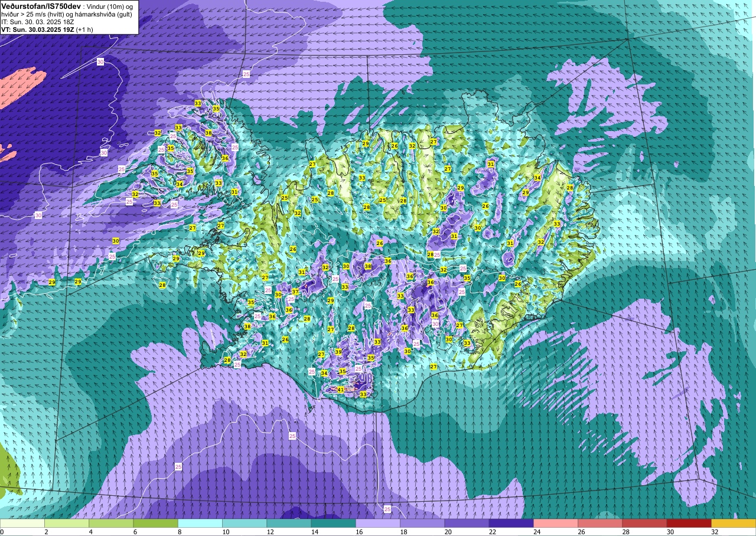Click the 'Vindur (10m) og' header text
The width and height of the screenshot is (756, 536).
click(x=110, y=6)
